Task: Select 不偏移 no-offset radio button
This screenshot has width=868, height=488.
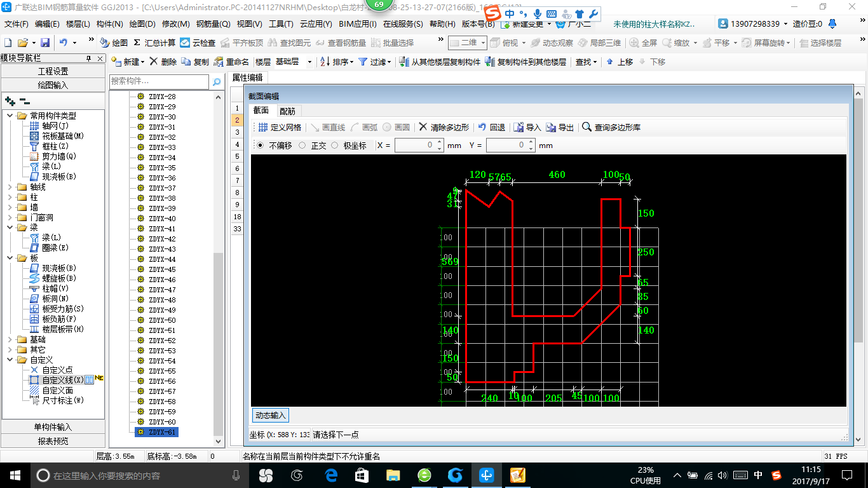Action: pyautogui.click(x=261, y=146)
